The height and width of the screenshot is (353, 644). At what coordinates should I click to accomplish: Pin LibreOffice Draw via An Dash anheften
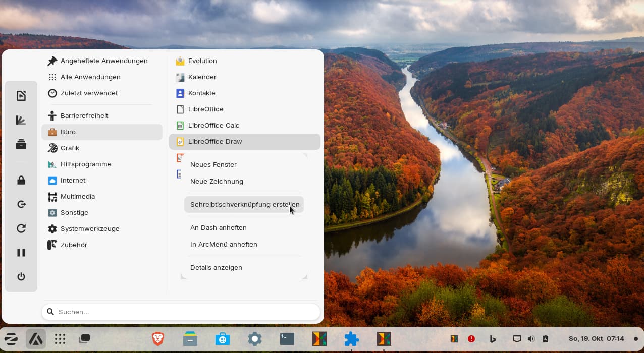219,227
